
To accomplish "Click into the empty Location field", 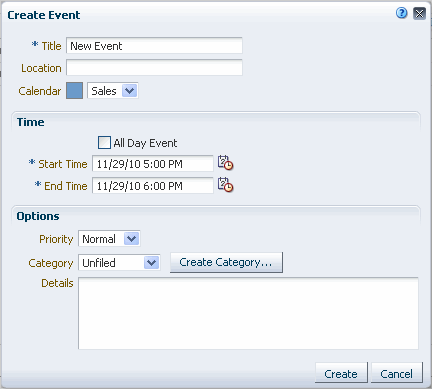I will click(x=154, y=68).
